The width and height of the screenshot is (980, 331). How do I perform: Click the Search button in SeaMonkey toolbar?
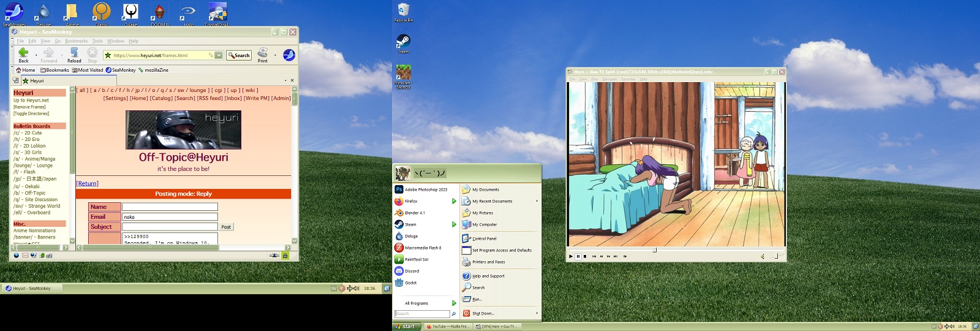point(239,55)
